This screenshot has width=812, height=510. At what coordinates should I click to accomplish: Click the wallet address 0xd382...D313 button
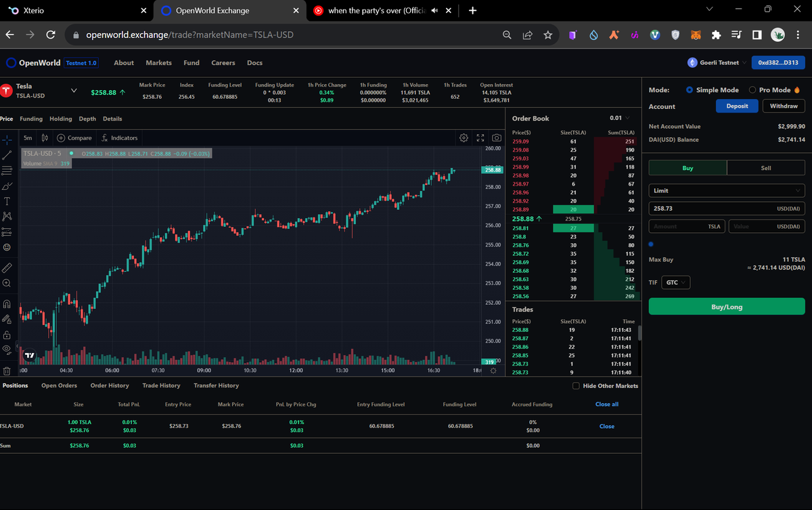point(778,62)
